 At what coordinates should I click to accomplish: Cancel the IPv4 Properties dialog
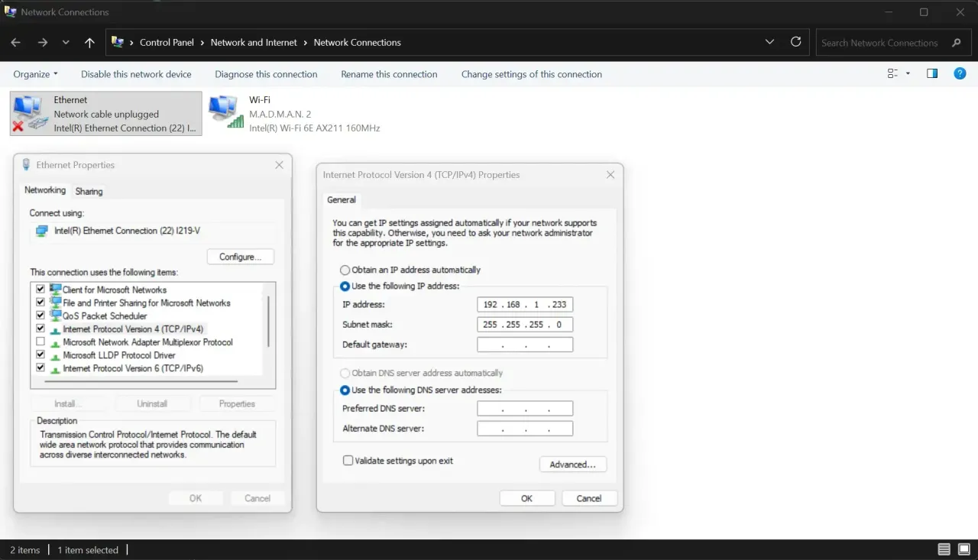[589, 498]
